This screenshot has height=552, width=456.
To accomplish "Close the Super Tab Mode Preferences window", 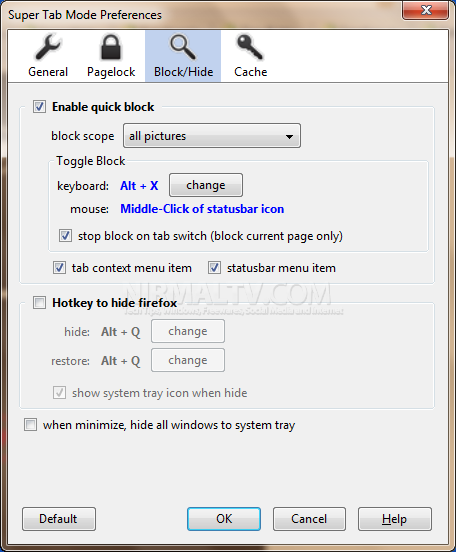I will point(425,10).
